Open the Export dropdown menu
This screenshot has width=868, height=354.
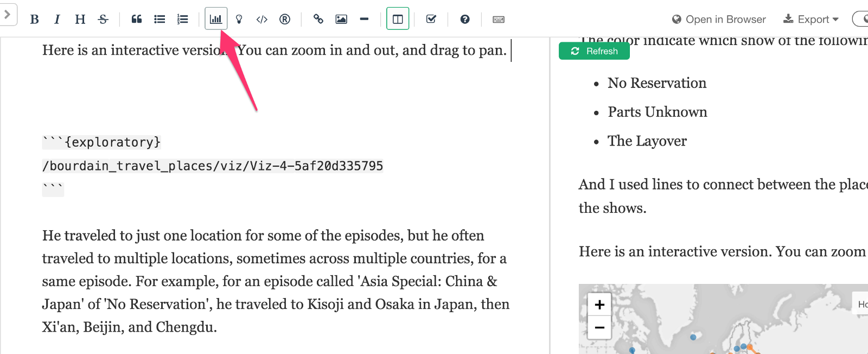point(811,20)
